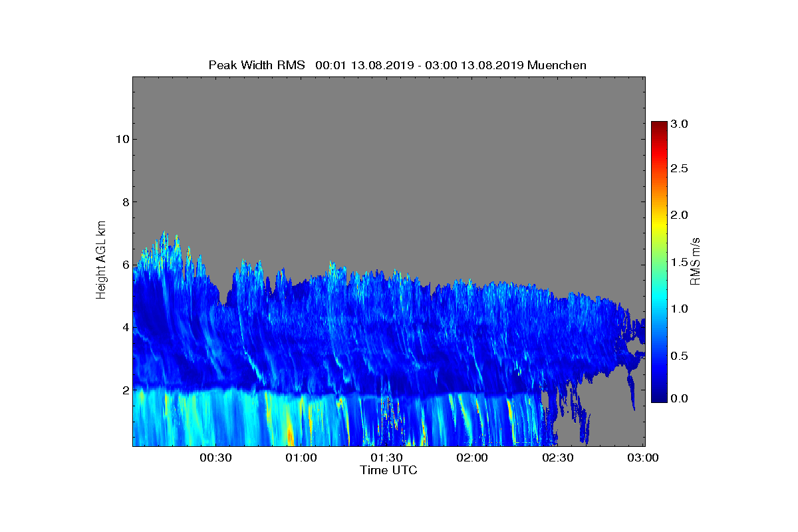Click the 'RMS m/s' colorbar label
Viewport: 798px width, 532px height.
point(696,261)
